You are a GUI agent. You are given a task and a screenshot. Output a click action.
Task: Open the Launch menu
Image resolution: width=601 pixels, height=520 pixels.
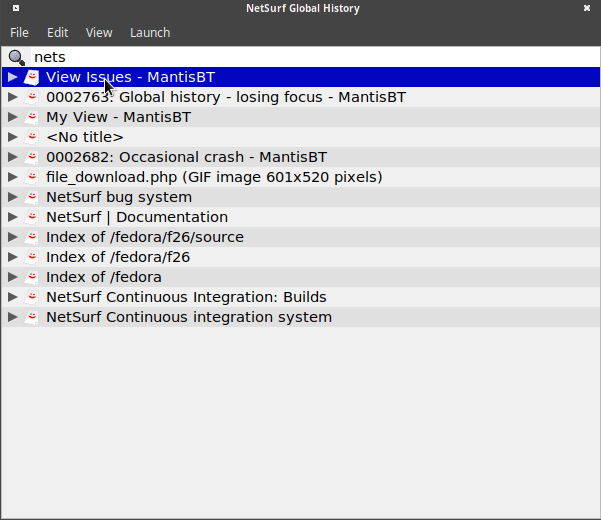click(150, 32)
